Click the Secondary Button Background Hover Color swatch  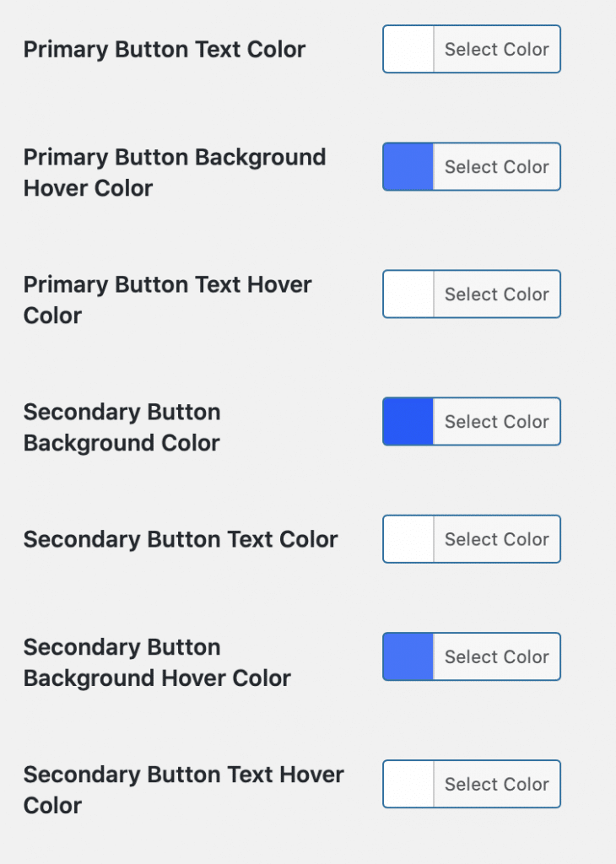pos(408,656)
